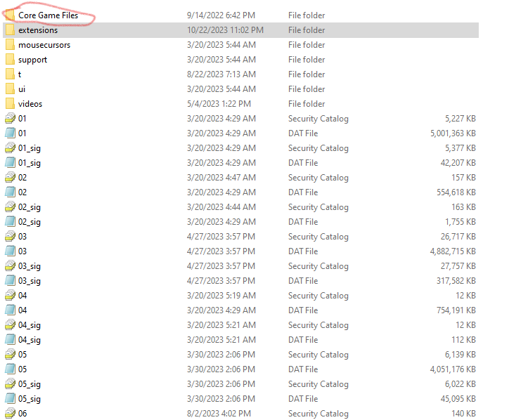Click the 04_sig Security Catalog icon
509x420 pixels.
pyautogui.click(x=10, y=325)
